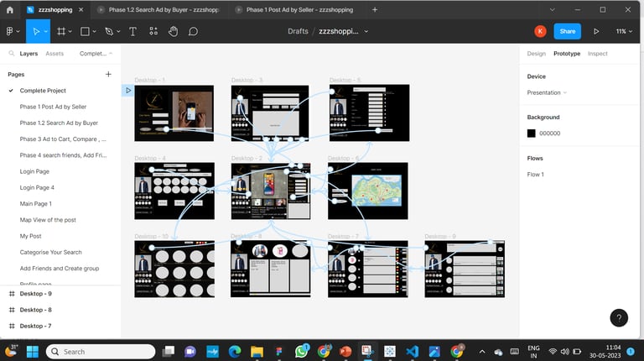Select the Rectangle shape tool
Image resolution: width=644 pixels, height=361 pixels.
(85, 31)
